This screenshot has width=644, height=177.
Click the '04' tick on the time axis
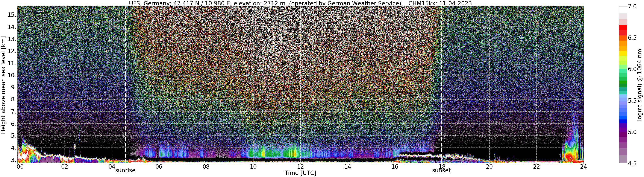(112, 166)
